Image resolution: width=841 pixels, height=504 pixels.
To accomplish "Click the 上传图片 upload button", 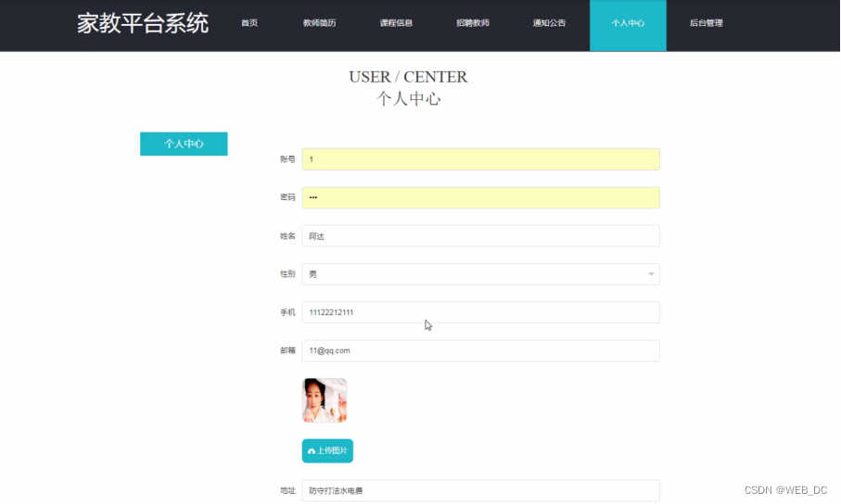I will click(327, 451).
